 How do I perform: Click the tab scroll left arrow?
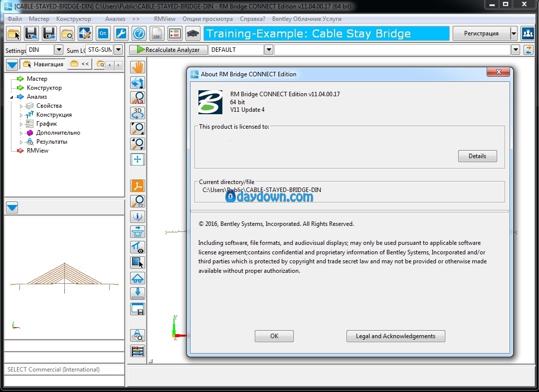[x=110, y=65]
